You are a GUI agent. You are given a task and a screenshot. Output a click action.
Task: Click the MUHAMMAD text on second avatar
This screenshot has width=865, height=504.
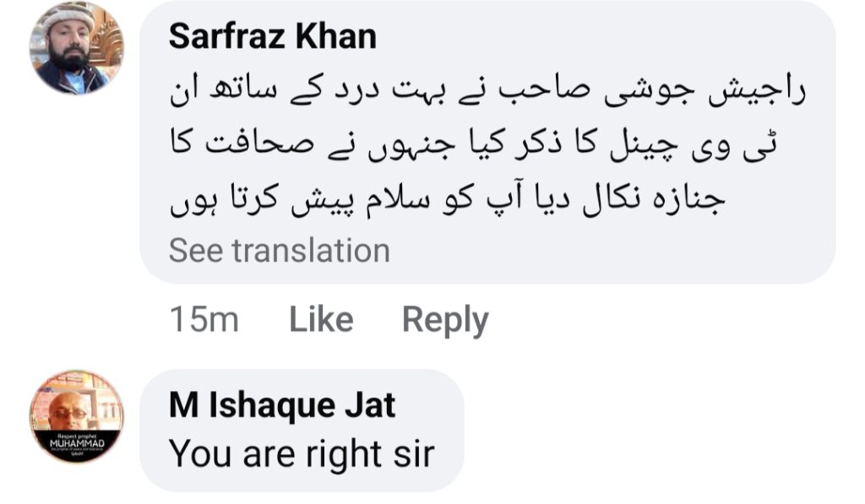(77, 442)
